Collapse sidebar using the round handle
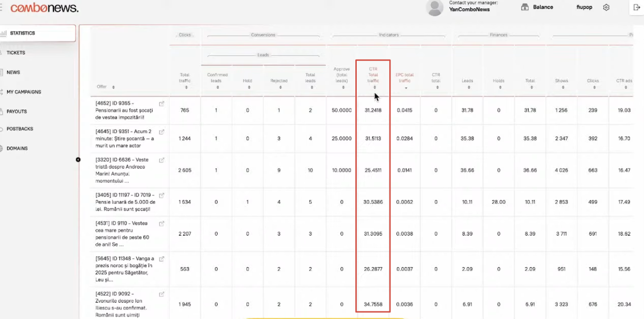The height and width of the screenshot is (319, 644). (x=78, y=159)
